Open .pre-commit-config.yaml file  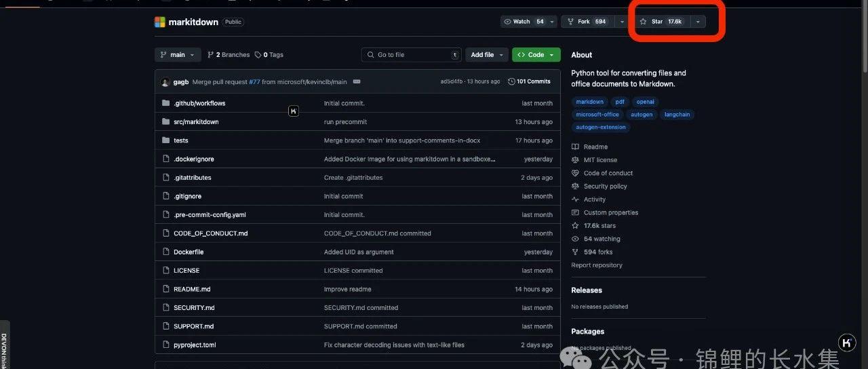[210, 215]
